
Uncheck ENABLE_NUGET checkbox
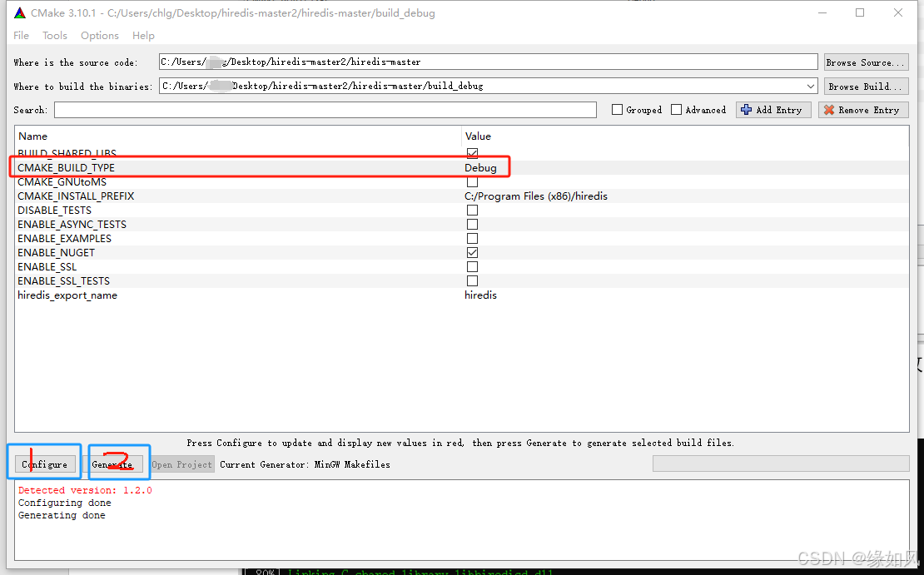tap(472, 253)
